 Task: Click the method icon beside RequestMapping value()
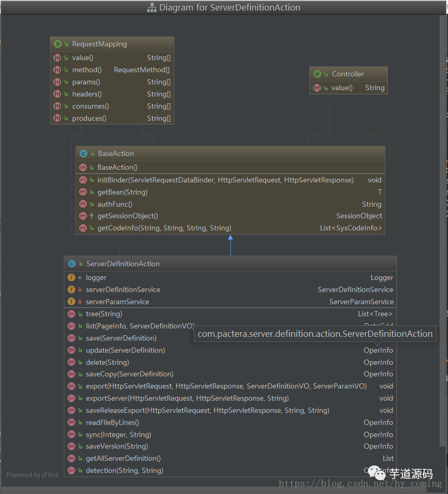click(57, 57)
